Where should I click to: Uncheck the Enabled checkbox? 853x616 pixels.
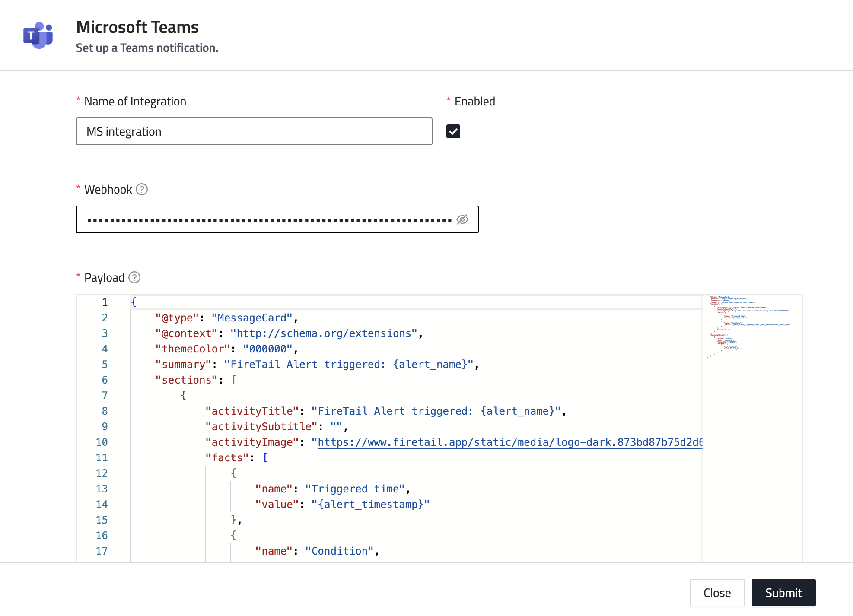(x=453, y=131)
